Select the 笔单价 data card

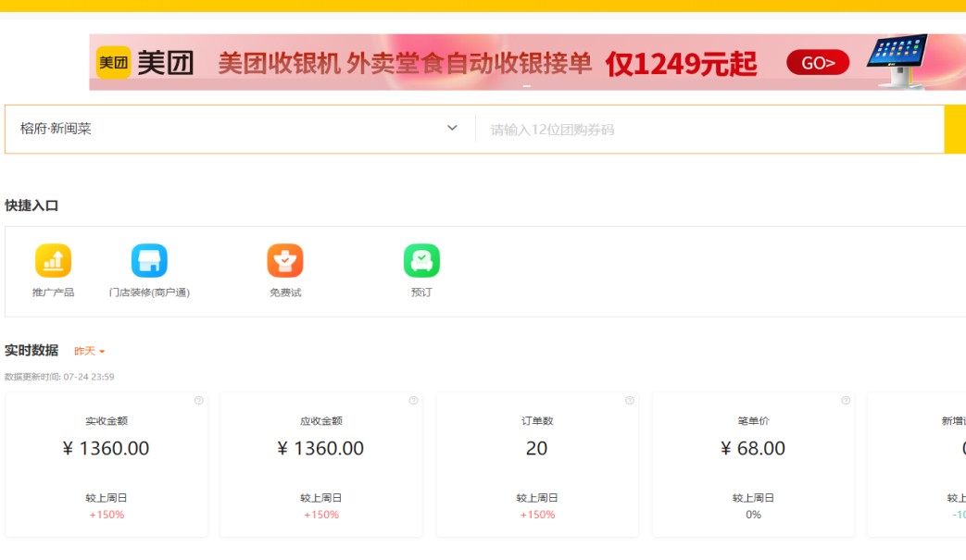click(753, 463)
